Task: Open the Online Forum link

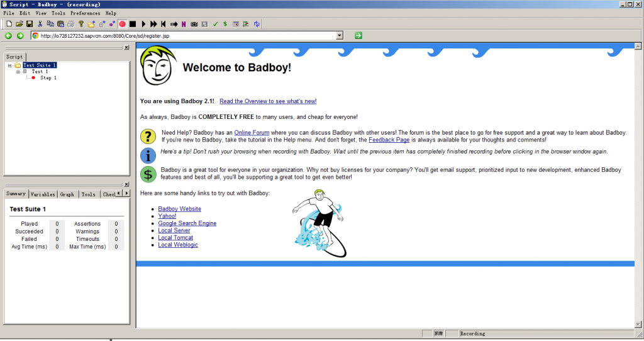Action: pyautogui.click(x=252, y=133)
